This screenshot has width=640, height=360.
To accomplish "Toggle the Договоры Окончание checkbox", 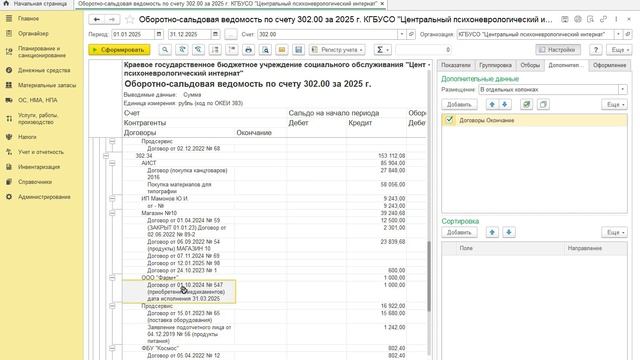I will coord(449,120).
